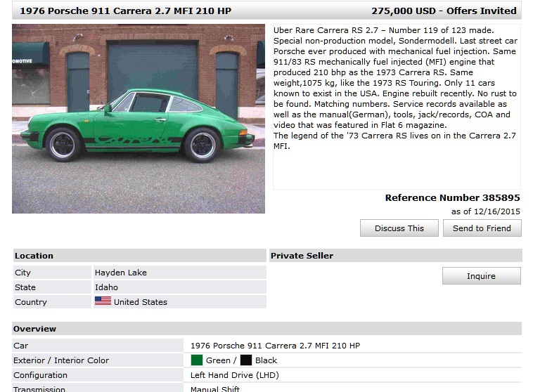Click inside the car description text box
Screen dimensions: 533x392
(397, 106)
